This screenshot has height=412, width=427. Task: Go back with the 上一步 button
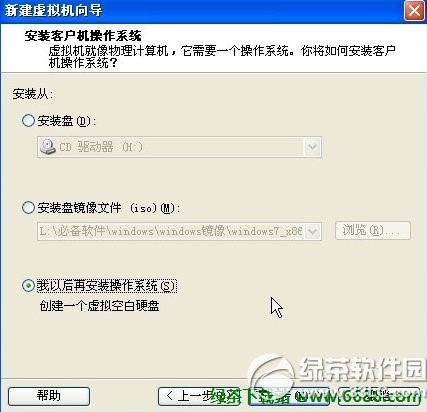click(x=199, y=396)
